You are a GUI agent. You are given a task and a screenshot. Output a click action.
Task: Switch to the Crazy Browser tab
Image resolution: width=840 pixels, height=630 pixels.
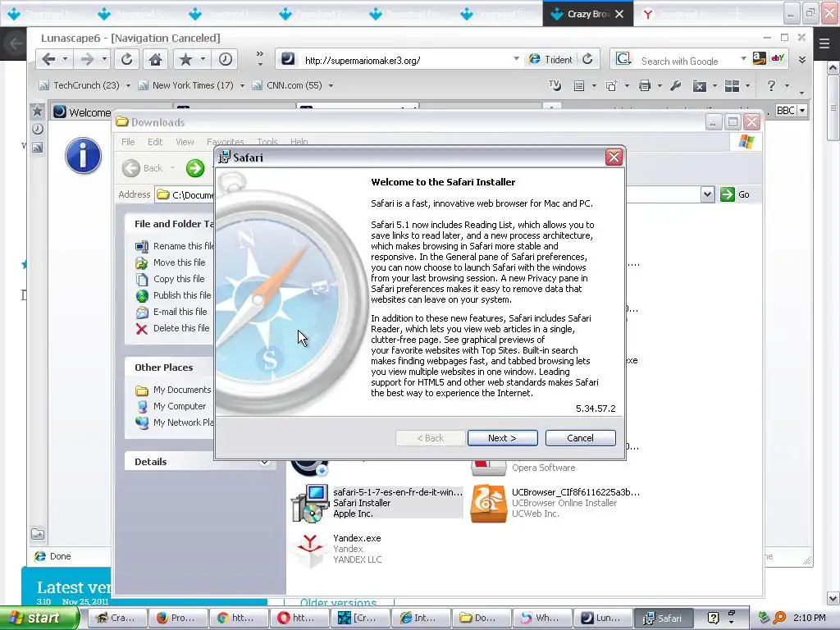[587, 14]
